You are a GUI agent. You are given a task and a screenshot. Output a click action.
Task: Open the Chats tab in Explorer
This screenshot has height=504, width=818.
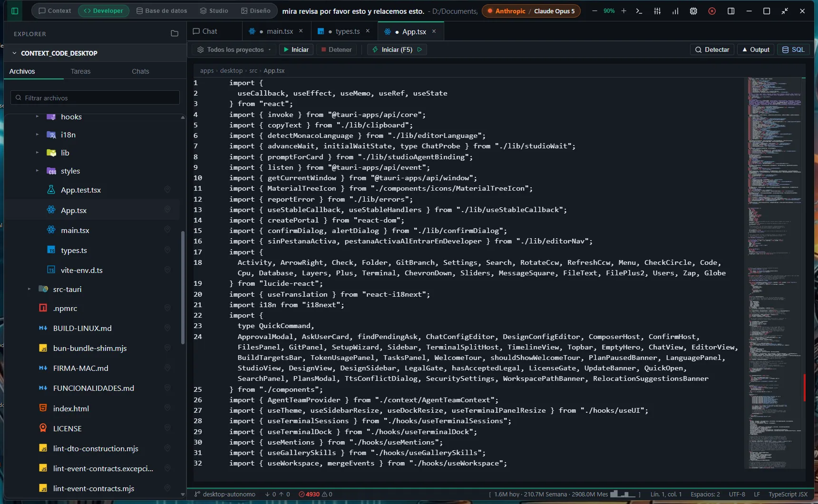[x=140, y=71]
